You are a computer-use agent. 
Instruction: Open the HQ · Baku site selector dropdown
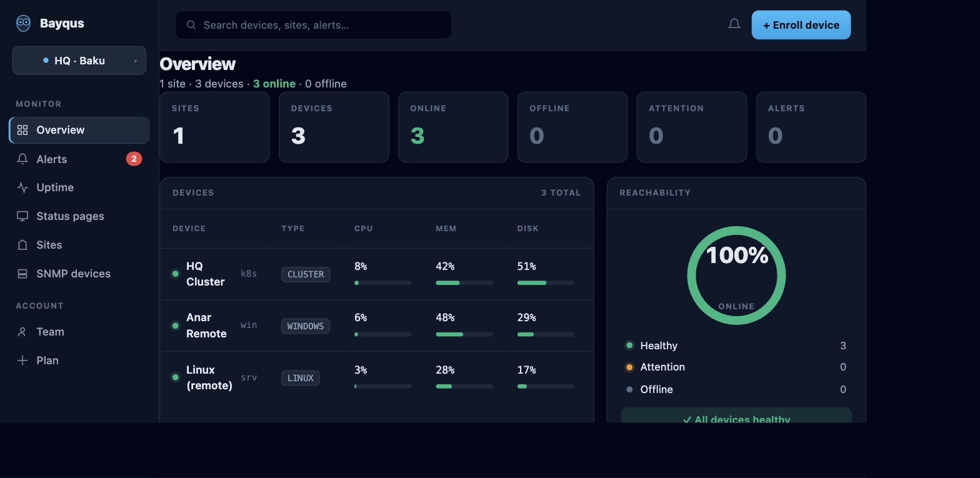tap(79, 61)
